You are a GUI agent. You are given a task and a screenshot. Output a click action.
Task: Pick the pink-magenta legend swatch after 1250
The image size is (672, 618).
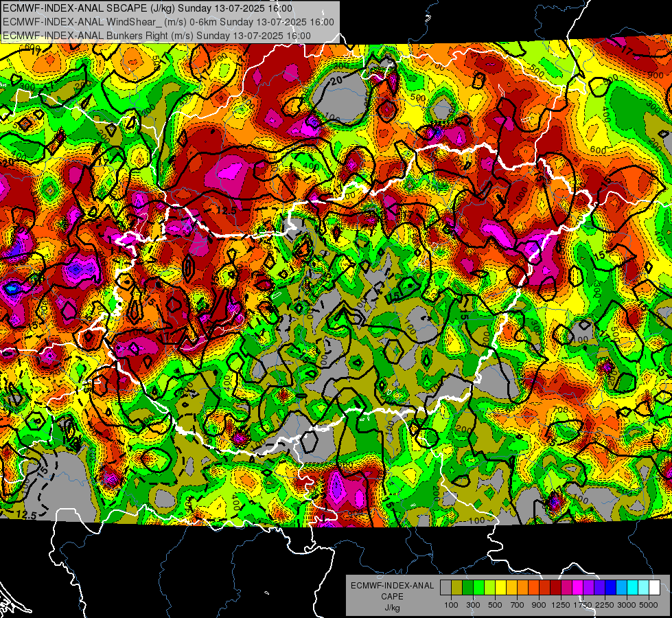pos(566,587)
